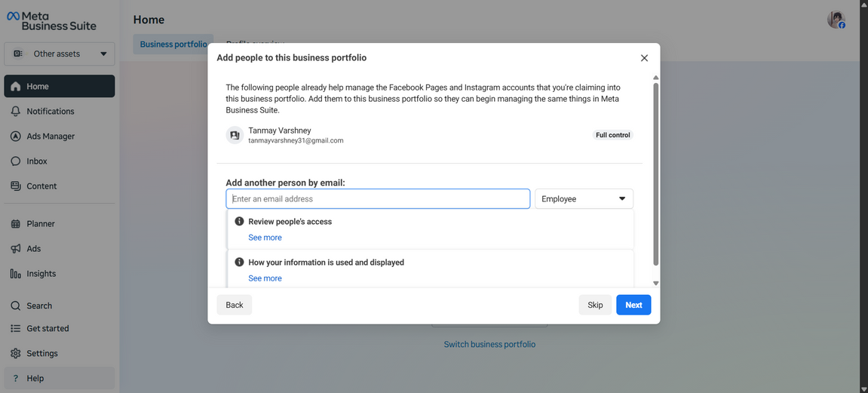
Task: Switch to Business portfolio tab
Action: (x=173, y=45)
